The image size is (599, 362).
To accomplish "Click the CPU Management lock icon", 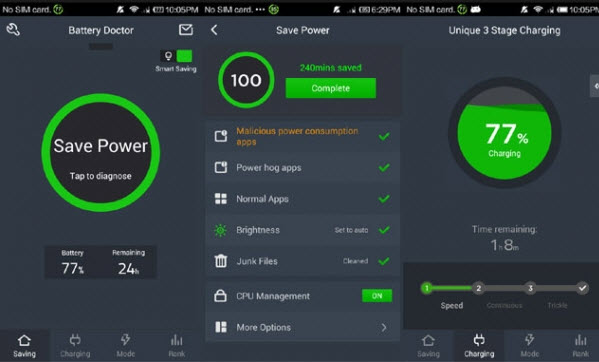I will pyautogui.click(x=220, y=296).
